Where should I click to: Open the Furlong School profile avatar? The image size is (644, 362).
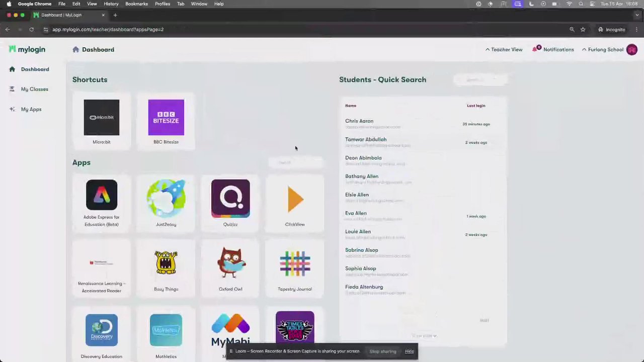(x=632, y=49)
